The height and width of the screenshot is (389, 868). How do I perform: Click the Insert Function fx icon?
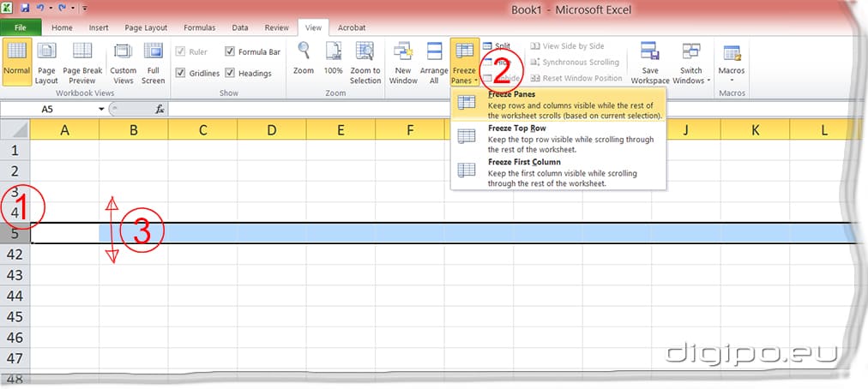(x=160, y=109)
